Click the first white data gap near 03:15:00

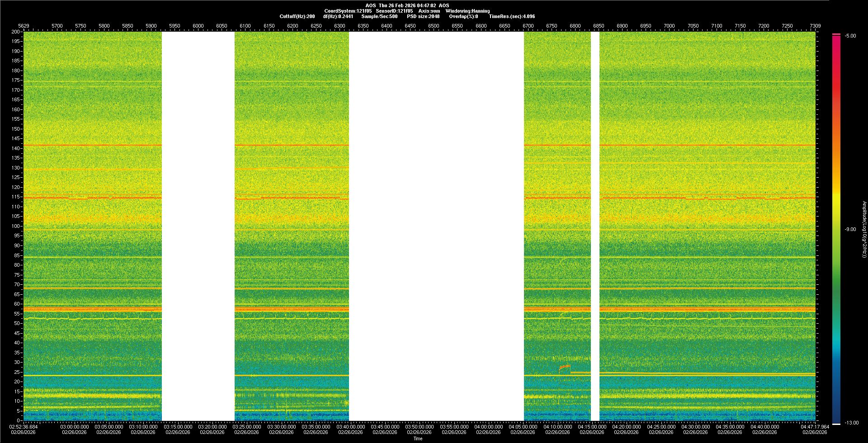198,226
